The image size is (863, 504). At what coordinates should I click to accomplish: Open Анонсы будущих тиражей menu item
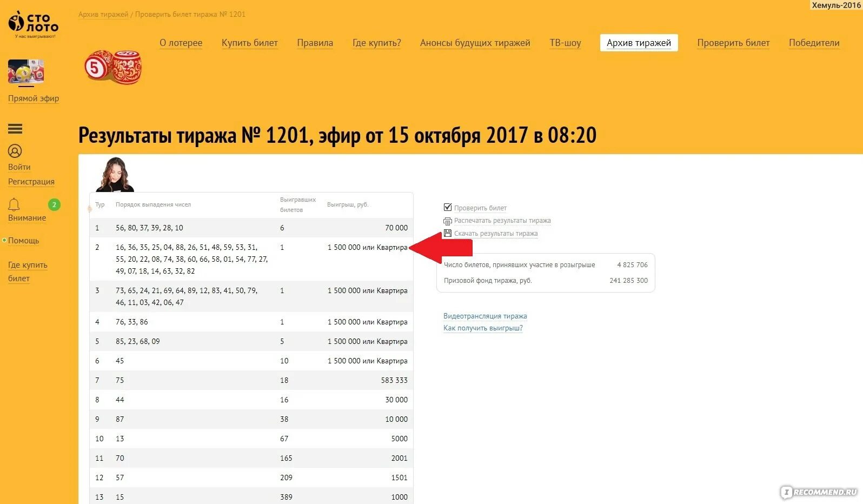[475, 43]
